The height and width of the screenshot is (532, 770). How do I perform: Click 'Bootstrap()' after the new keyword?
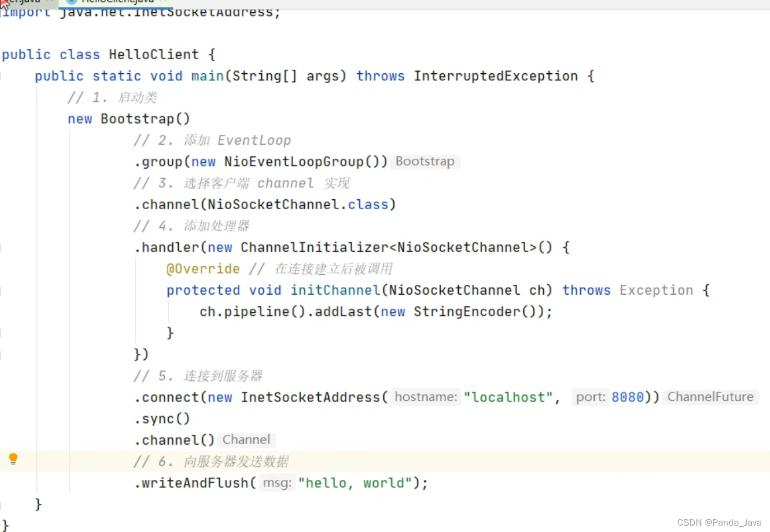click(146, 119)
